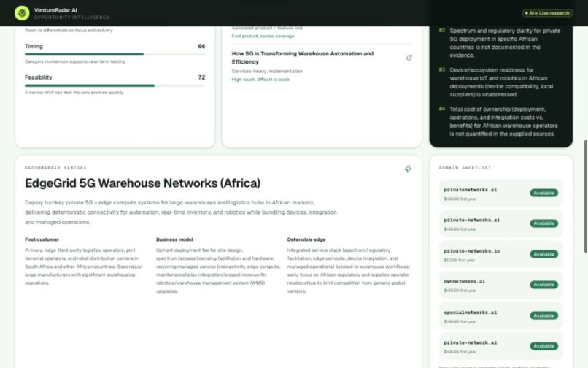This screenshot has height=368, width=588.
Task: Click the icon atop the Recommended Venture card
Action: pyautogui.click(x=408, y=169)
